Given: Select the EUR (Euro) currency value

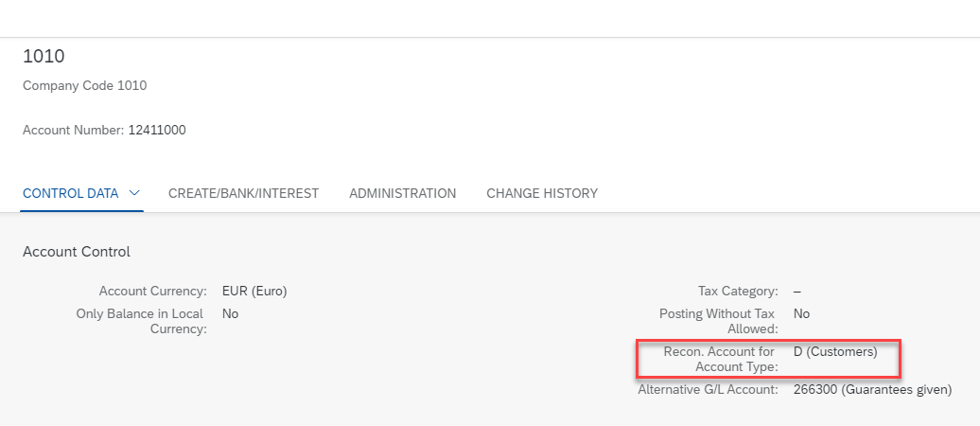Looking at the screenshot, I should 254,291.
